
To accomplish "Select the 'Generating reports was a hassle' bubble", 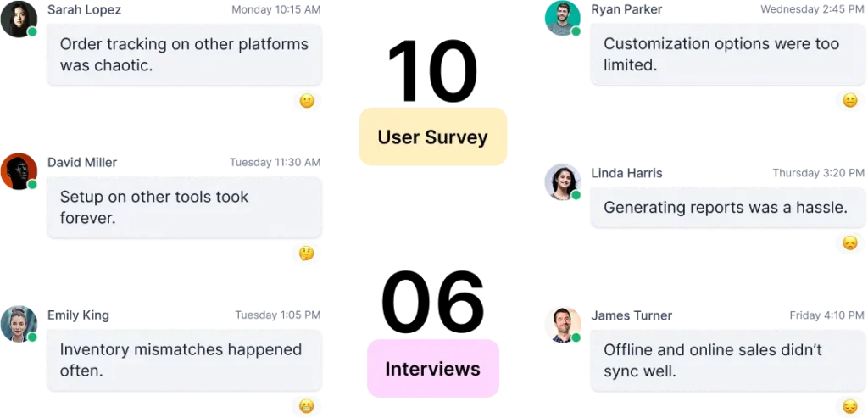I will 727,207.
